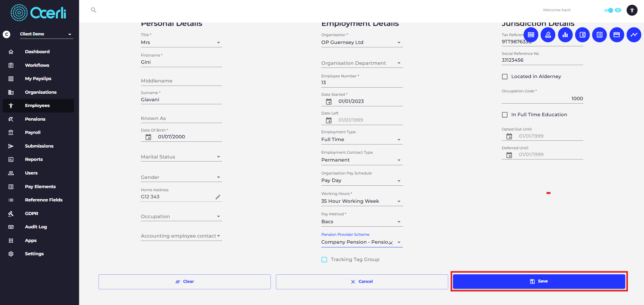
Task: Open calendar picker for Date Of Birth
Action: coord(148,137)
